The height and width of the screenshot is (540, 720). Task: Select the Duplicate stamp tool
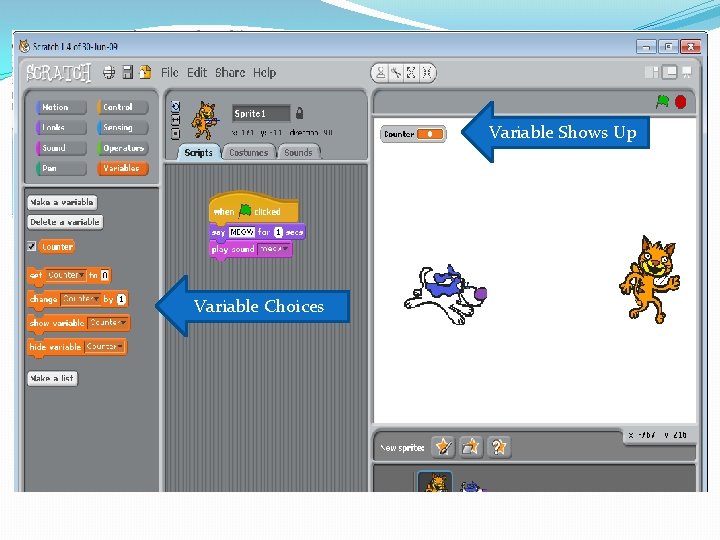click(x=381, y=73)
